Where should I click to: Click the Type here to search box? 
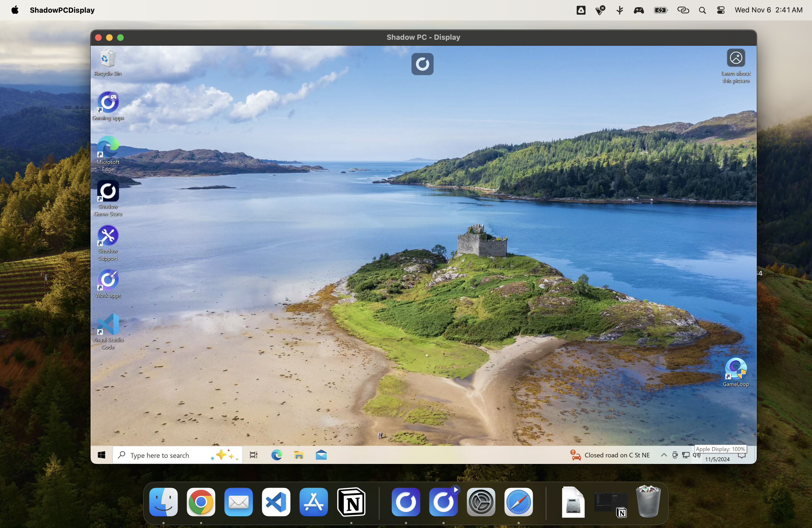coord(177,455)
